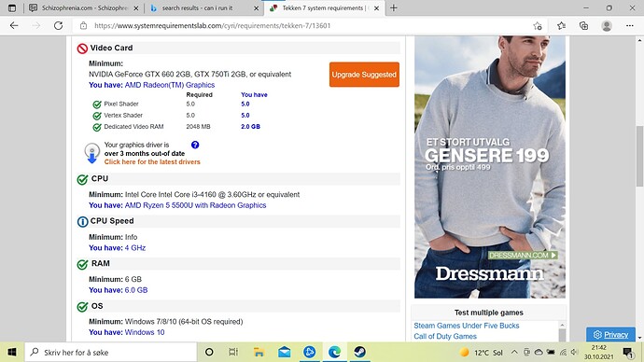Open the user profile icon

click(607, 26)
